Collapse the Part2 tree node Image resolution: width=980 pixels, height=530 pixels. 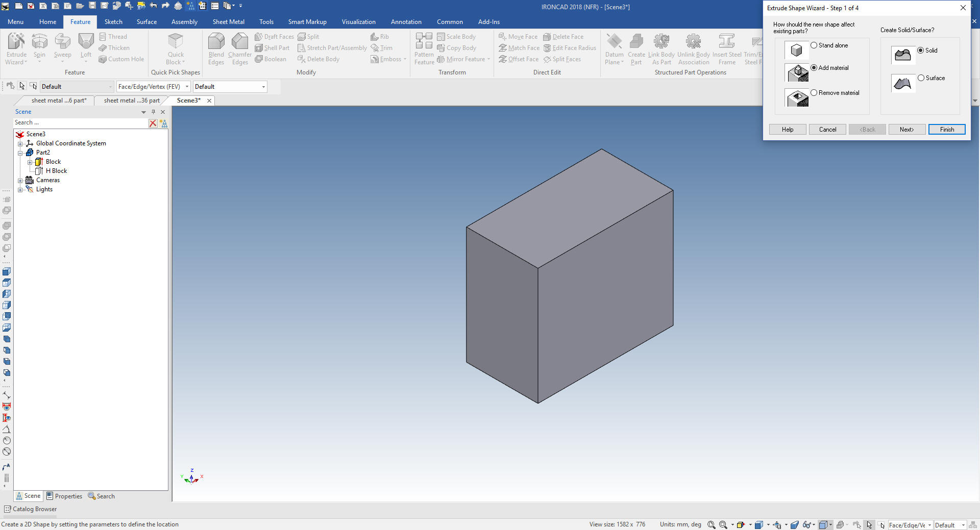(20, 153)
